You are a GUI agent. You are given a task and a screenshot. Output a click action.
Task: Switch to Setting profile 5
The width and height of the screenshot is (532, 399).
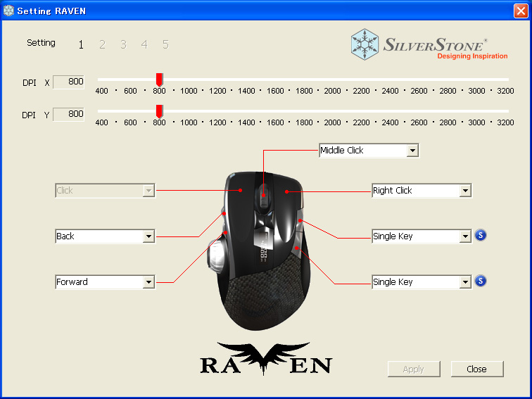point(165,44)
